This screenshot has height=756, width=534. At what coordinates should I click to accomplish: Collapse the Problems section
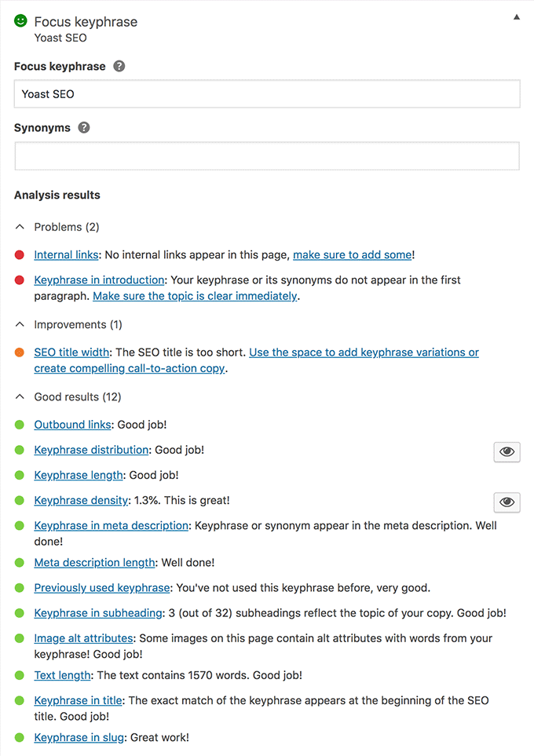(20, 226)
